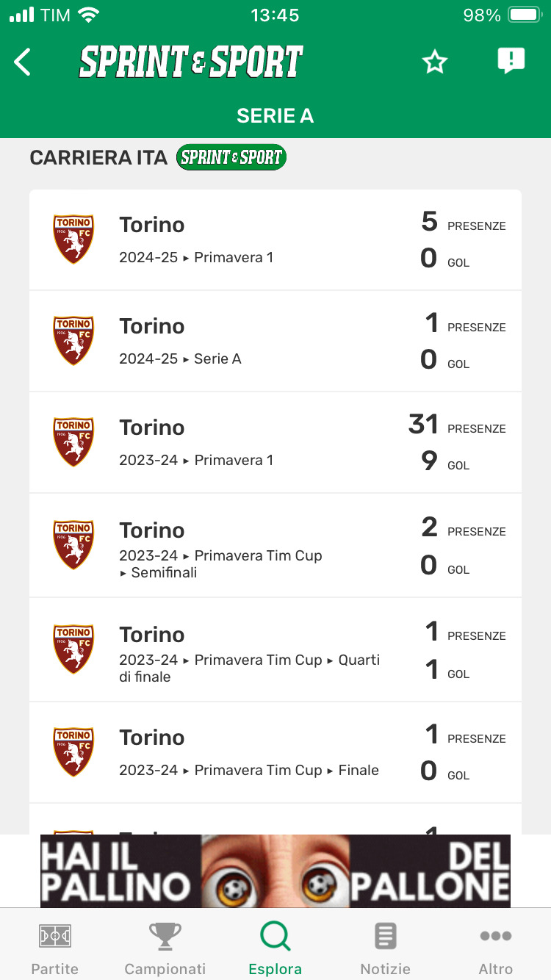The image size is (551, 980).
Task: Open Torino 2024-25 Primavera 1 row
Action: tap(275, 240)
